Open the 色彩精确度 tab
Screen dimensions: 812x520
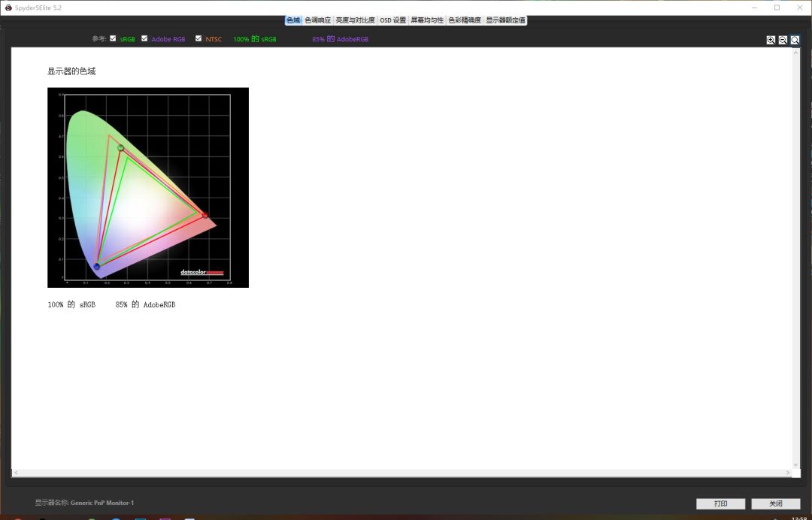465,20
